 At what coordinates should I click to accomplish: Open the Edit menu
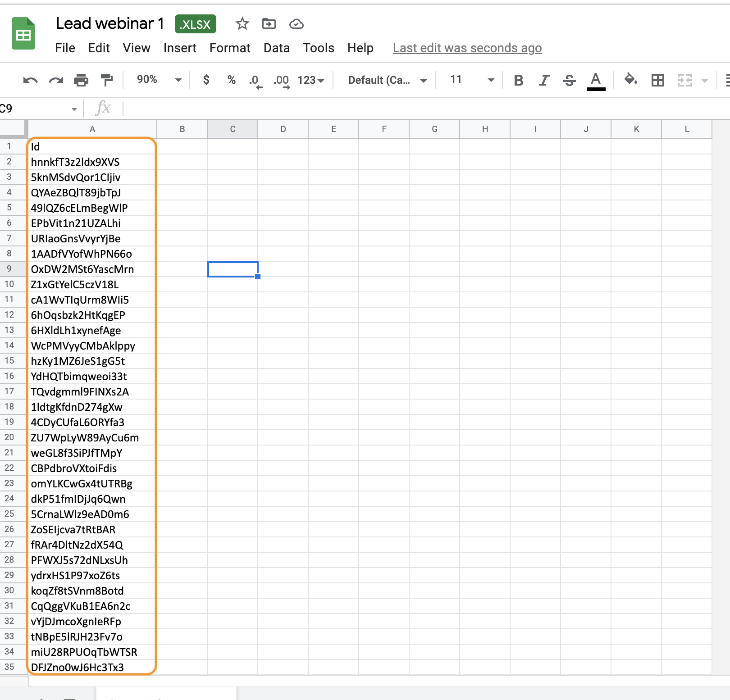(99, 48)
